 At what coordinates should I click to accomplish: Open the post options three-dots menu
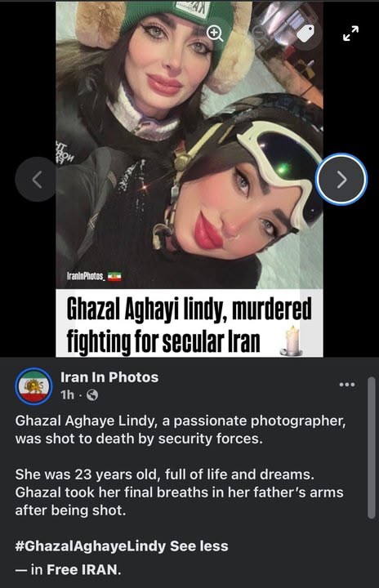(x=346, y=385)
